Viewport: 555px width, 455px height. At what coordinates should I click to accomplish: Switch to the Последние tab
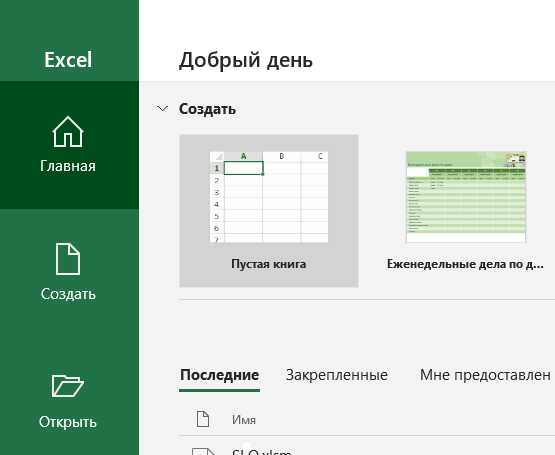coord(219,375)
